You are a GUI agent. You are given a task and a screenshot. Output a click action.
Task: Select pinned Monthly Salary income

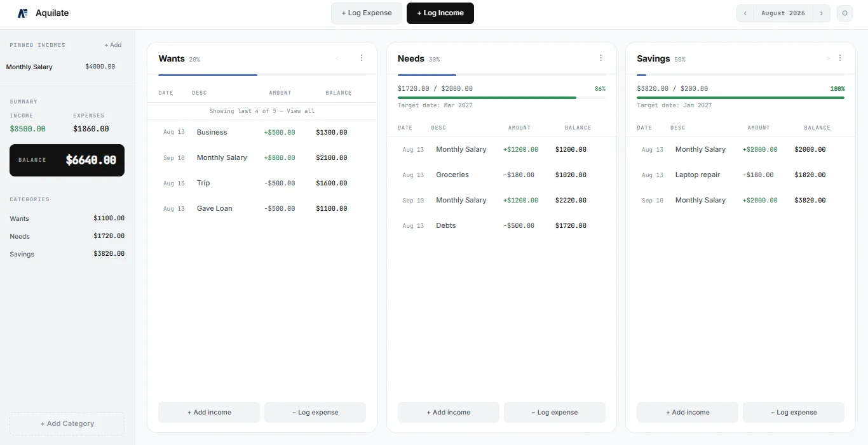61,67
